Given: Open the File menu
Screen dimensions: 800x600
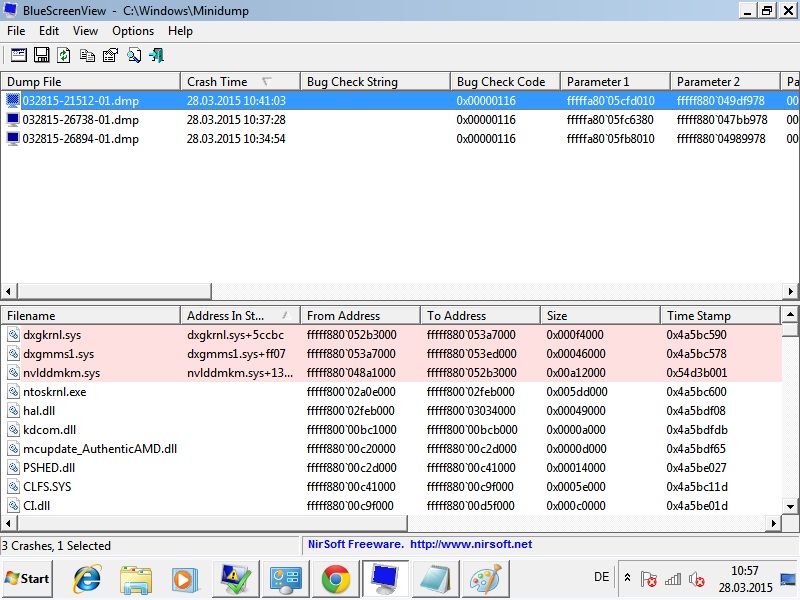Looking at the screenshot, I should [x=16, y=31].
